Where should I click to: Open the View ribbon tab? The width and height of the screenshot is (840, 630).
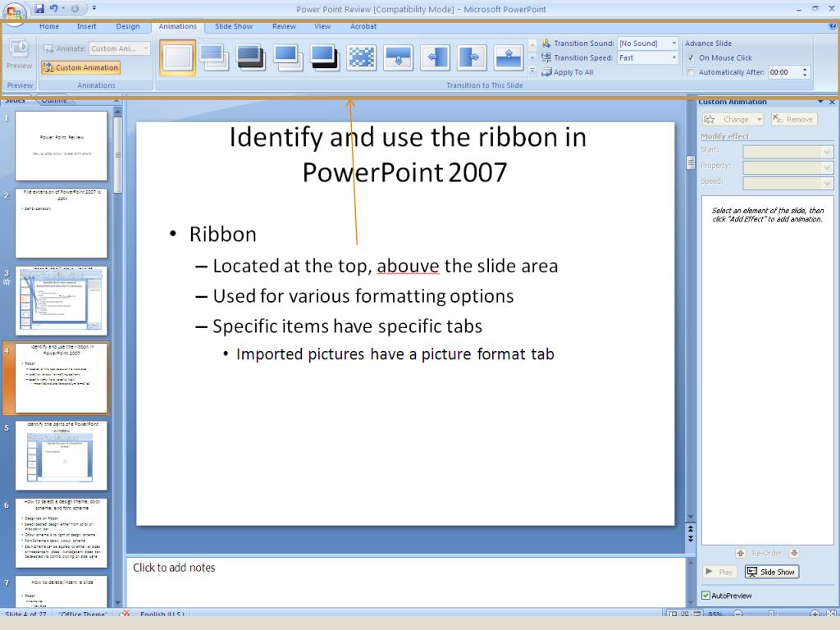(322, 26)
